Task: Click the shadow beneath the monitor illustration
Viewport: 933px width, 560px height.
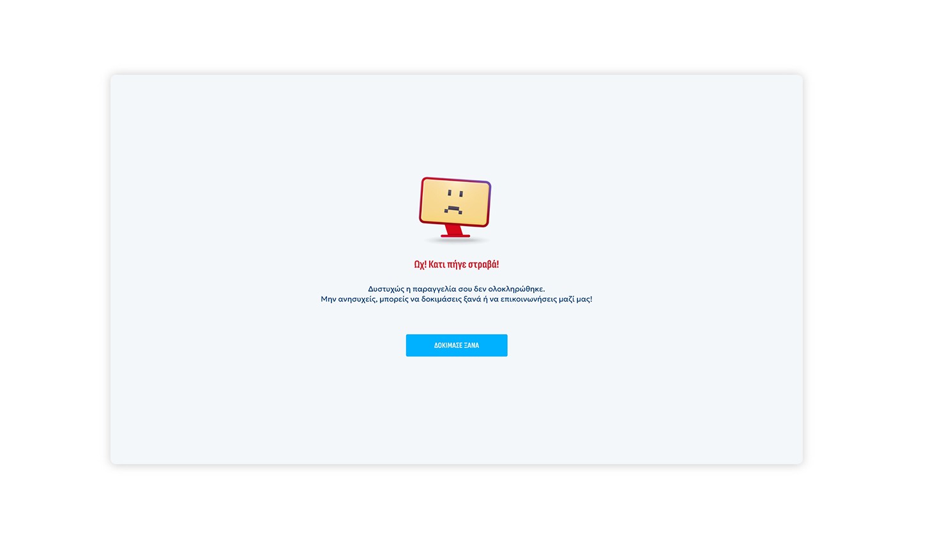Action: (x=457, y=241)
